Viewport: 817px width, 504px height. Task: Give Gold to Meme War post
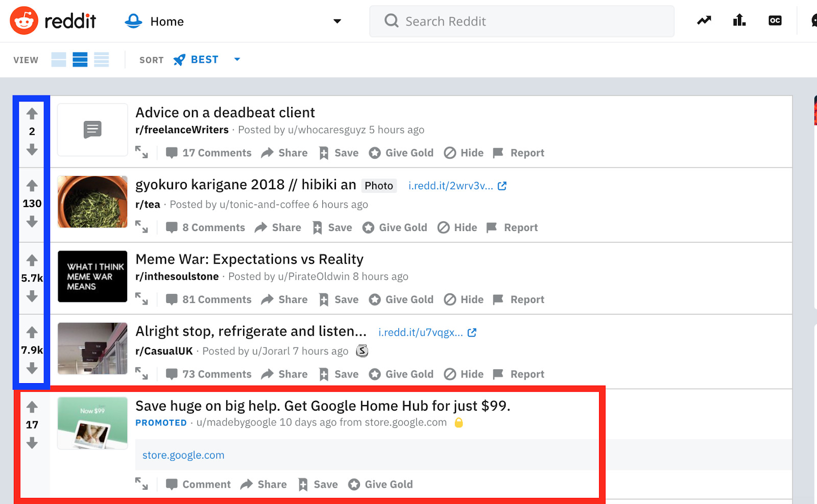(401, 299)
